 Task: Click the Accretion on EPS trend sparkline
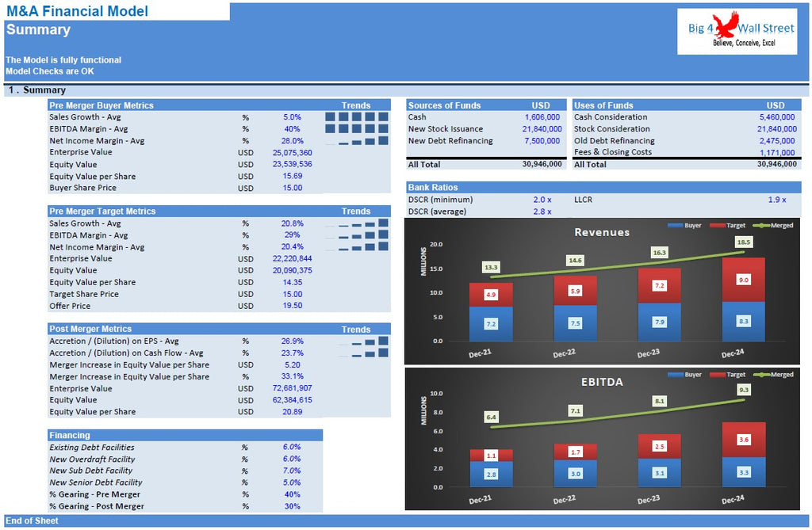click(x=363, y=341)
